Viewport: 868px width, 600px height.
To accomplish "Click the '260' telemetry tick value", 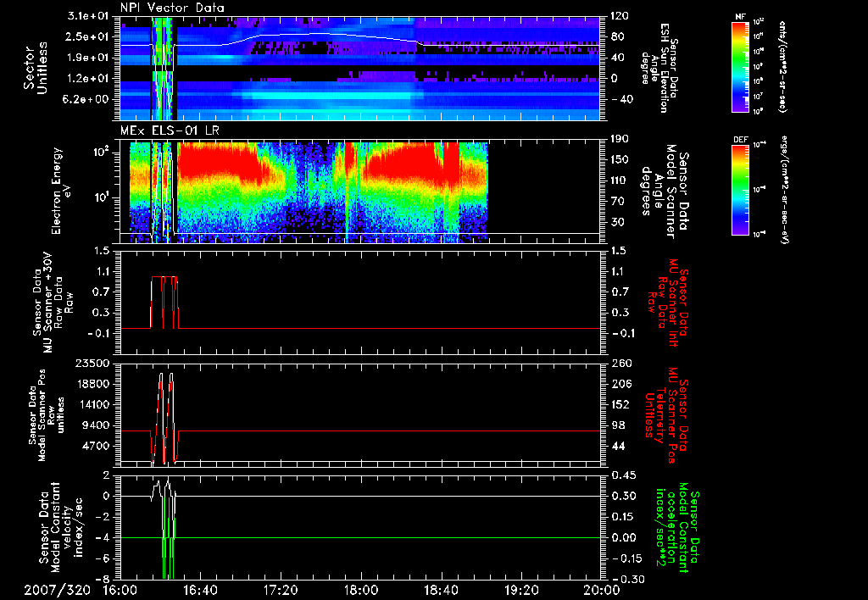I will [620, 364].
